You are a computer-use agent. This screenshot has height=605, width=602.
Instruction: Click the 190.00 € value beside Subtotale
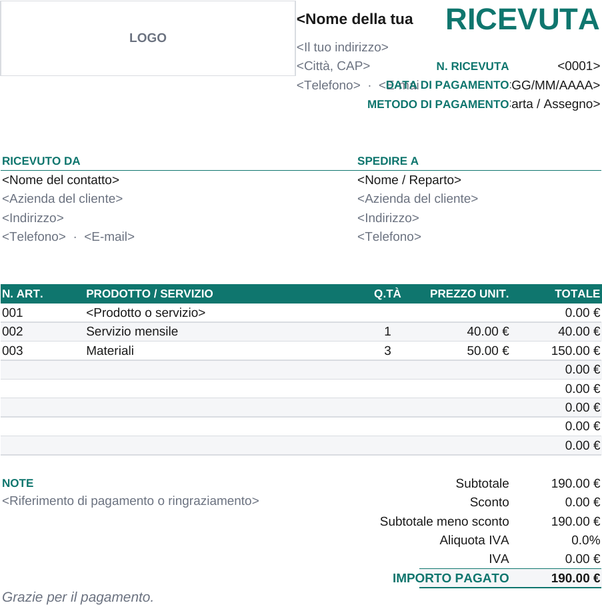click(x=575, y=483)
